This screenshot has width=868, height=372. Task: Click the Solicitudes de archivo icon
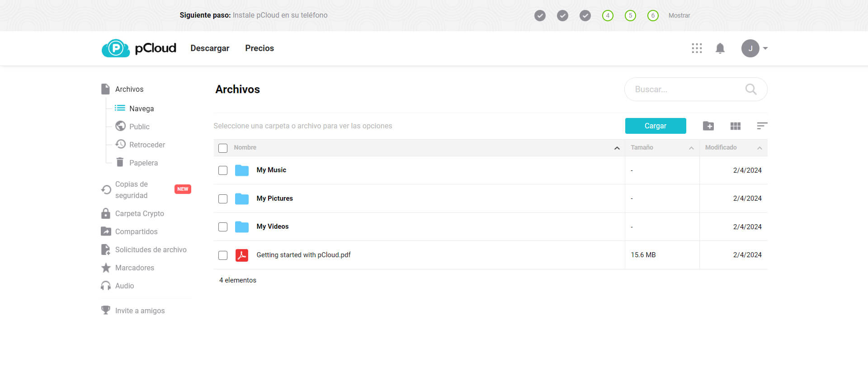tap(105, 250)
